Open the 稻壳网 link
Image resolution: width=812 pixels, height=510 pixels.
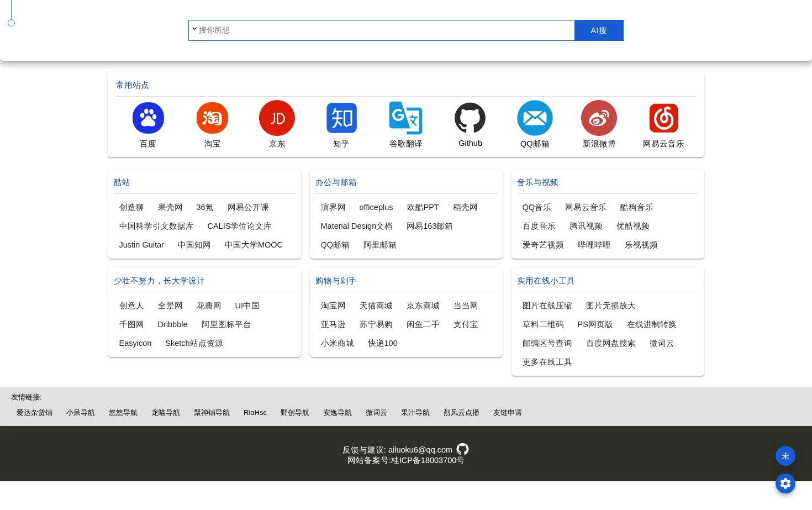[x=465, y=207]
